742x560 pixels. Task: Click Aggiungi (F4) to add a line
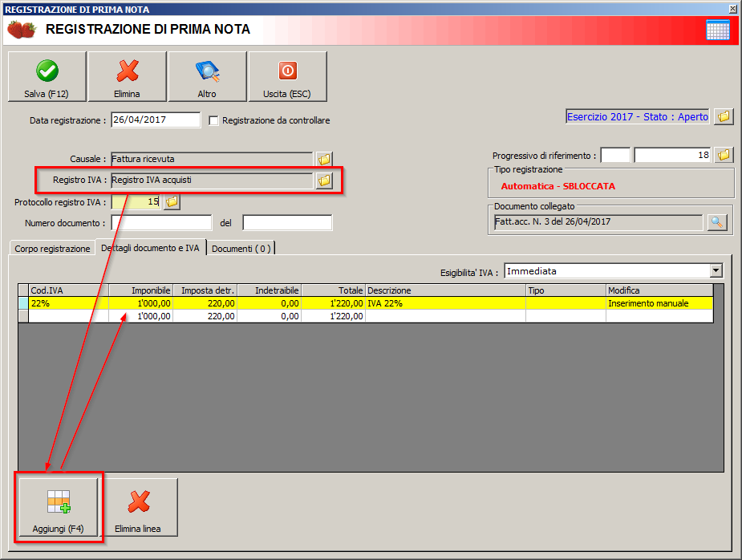pyautogui.click(x=58, y=509)
